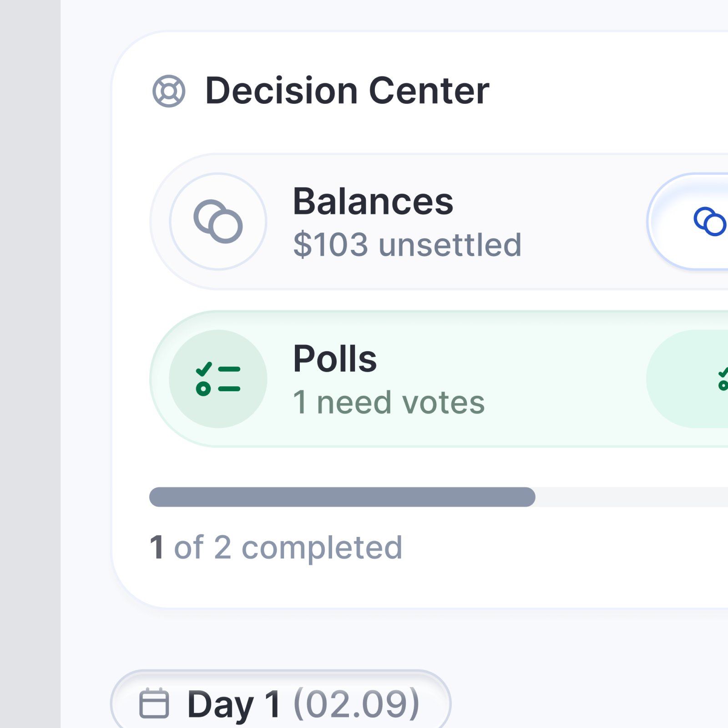Click the "1 of 2 completed" label
Image resolution: width=728 pixels, height=728 pixels.
[276, 547]
